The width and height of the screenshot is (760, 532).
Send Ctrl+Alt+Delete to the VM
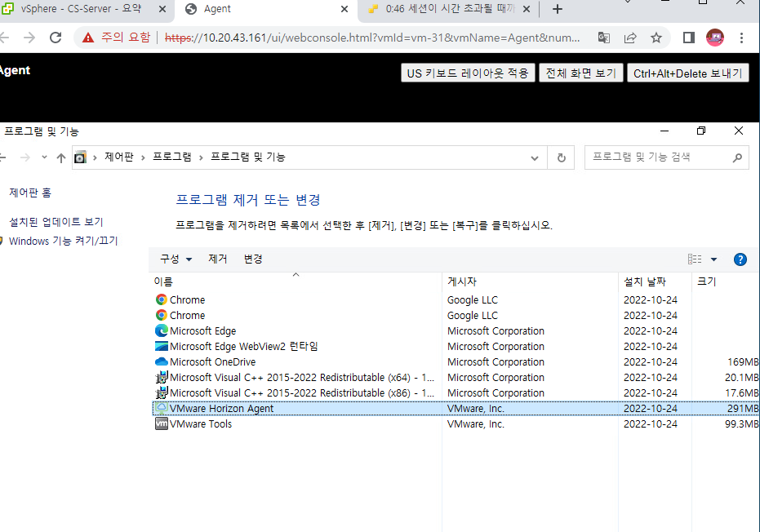688,73
